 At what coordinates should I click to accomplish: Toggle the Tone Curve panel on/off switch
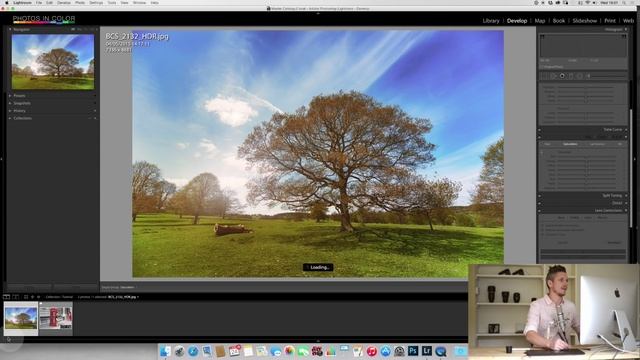pos(540,130)
